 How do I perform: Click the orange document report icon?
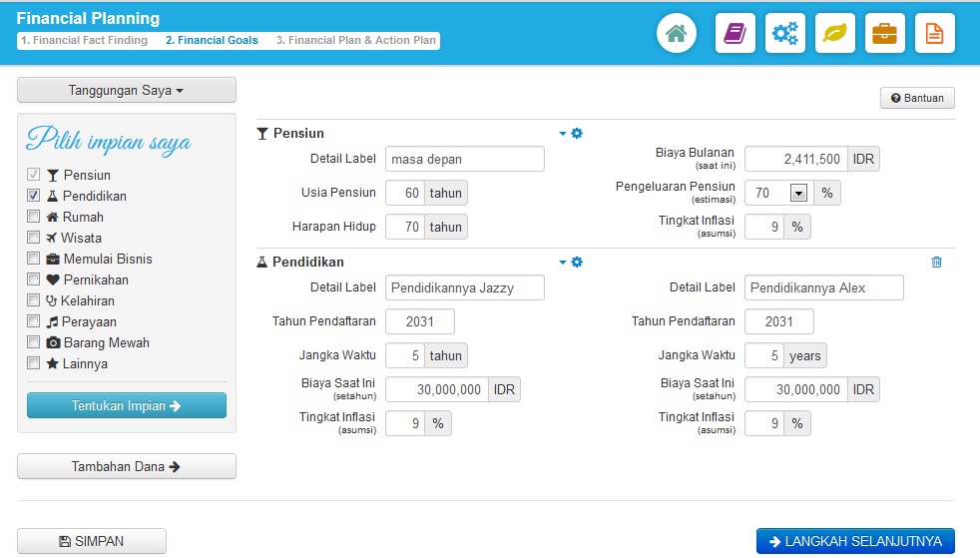[x=935, y=34]
